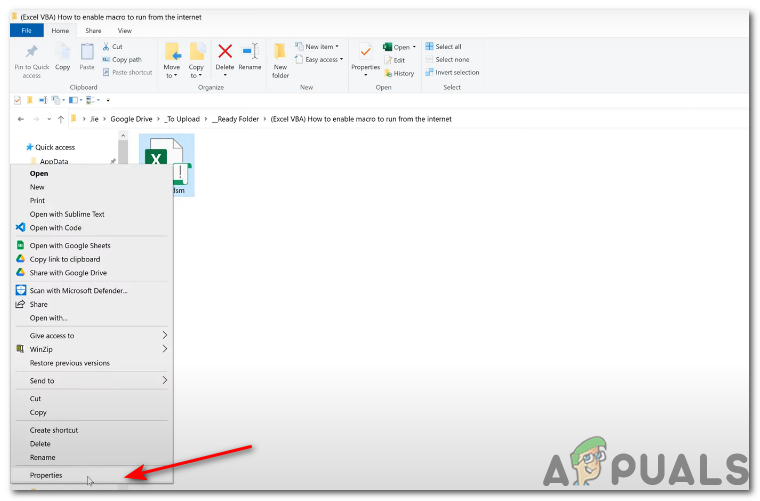Go up one folder level arrow
The width and height of the screenshot is (760, 501).
click(61, 119)
